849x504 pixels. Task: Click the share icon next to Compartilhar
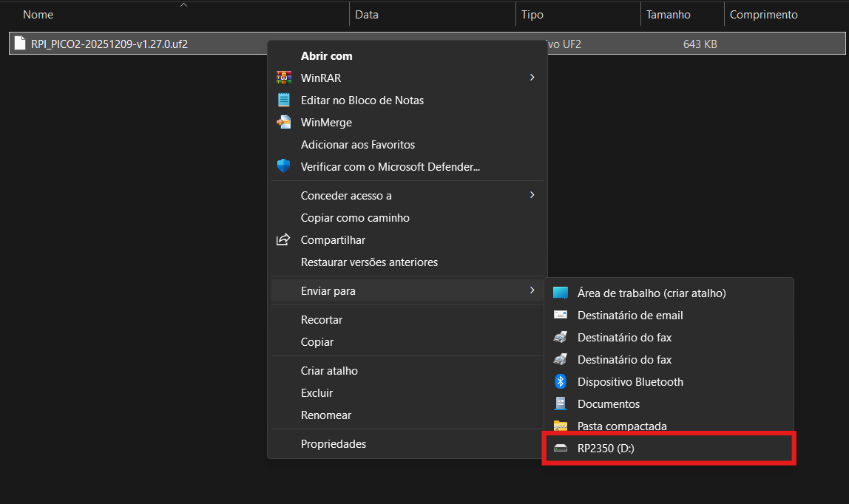(283, 240)
